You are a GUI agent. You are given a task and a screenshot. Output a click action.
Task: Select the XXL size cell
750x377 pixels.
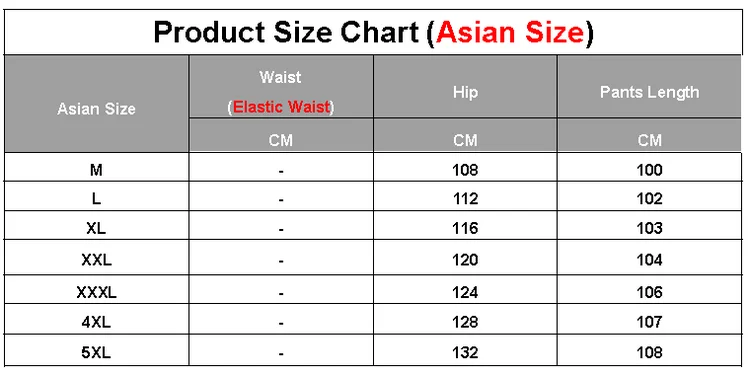coord(96,260)
